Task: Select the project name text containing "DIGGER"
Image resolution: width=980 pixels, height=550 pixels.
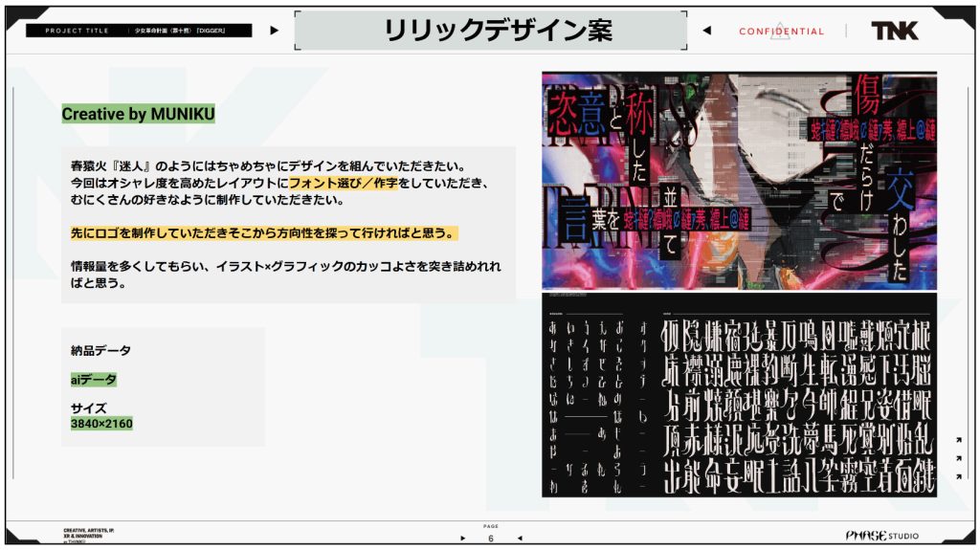Action: [180, 31]
